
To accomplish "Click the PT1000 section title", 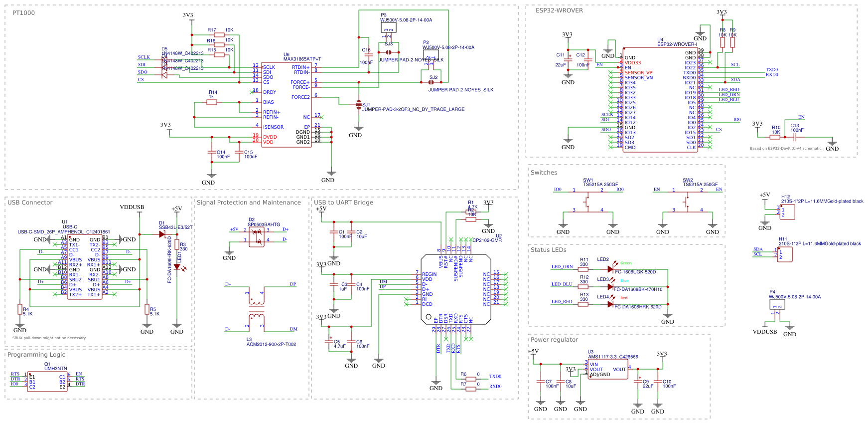I will [23, 13].
